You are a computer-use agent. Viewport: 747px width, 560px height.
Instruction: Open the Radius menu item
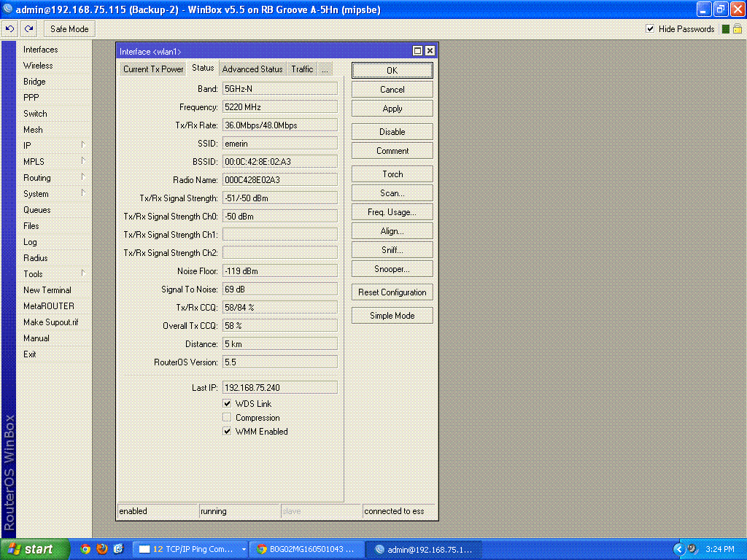(35, 258)
